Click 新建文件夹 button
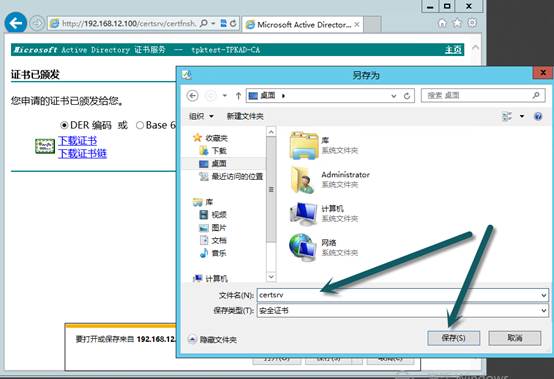554x379 pixels. (x=245, y=116)
